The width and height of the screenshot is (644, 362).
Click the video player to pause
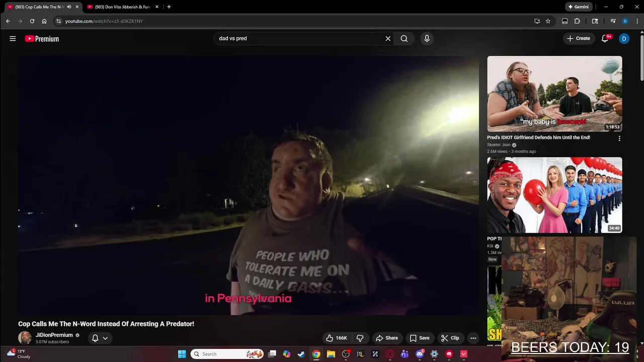pos(249,186)
